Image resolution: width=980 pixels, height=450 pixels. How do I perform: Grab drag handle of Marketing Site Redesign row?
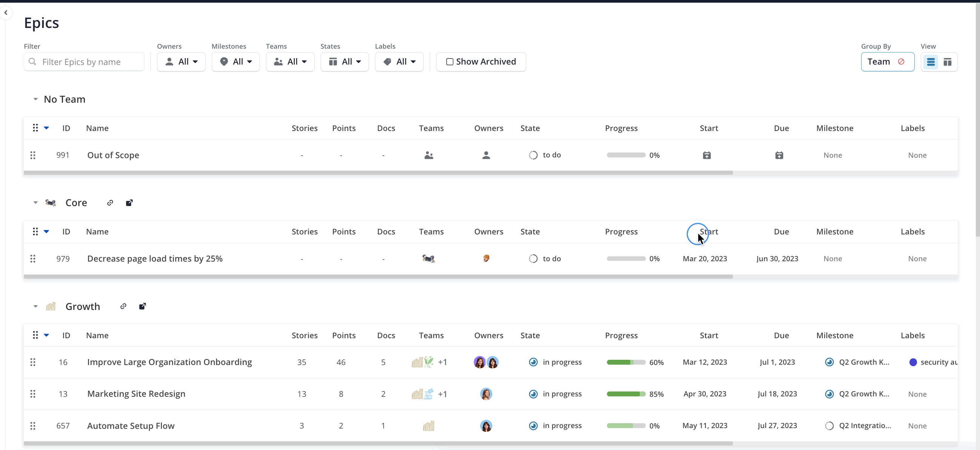coord(33,394)
